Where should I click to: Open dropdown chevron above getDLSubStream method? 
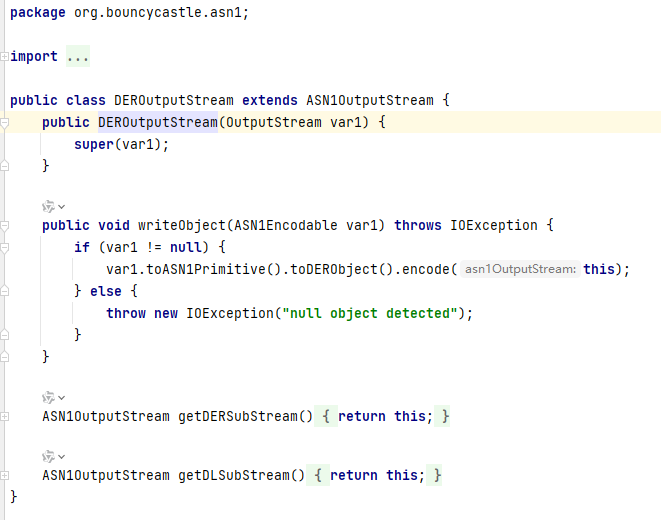click(x=62, y=457)
